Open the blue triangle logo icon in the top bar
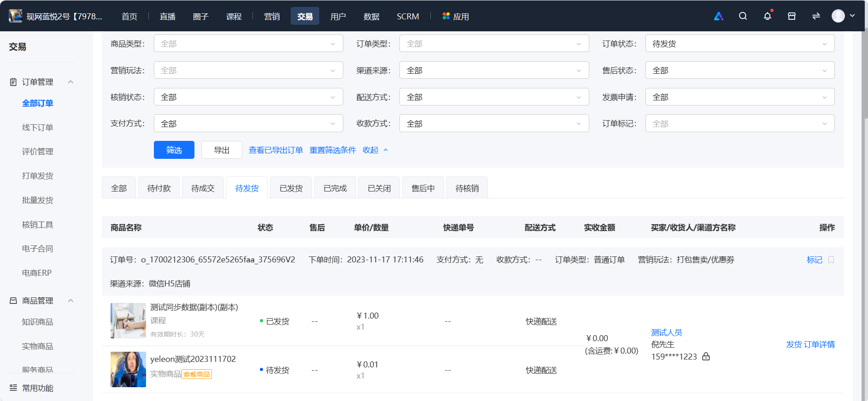The height and width of the screenshot is (401, 868). coord(718,16)
